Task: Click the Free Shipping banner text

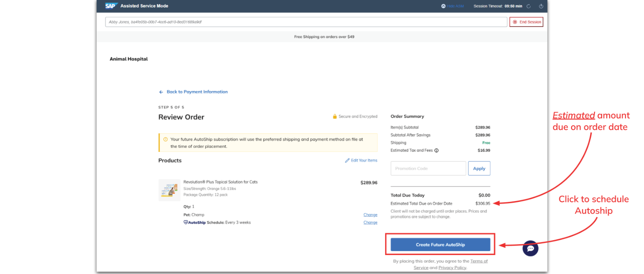Action: [324, 37]
